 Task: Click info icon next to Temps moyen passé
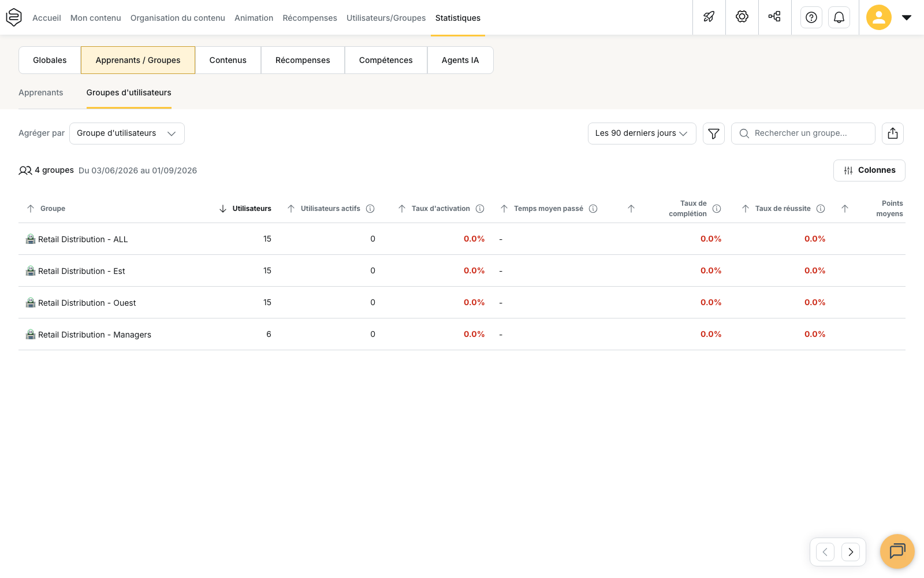593,209
